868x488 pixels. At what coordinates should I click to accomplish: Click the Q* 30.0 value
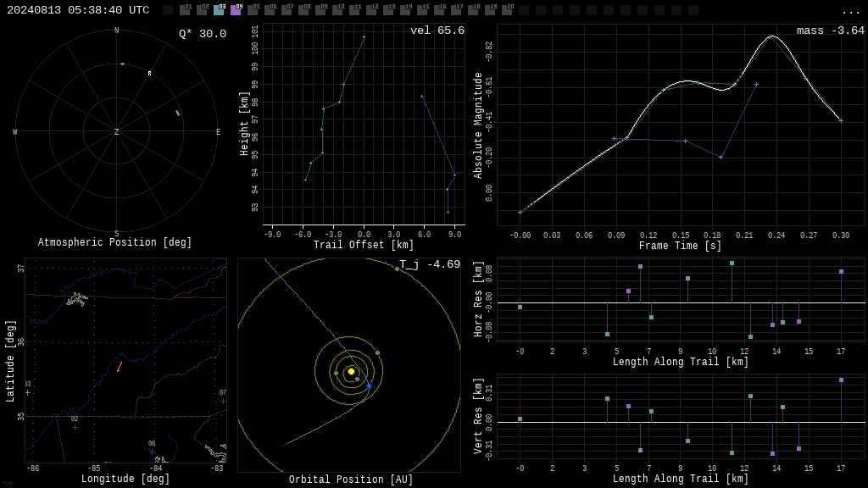(202, 33)
